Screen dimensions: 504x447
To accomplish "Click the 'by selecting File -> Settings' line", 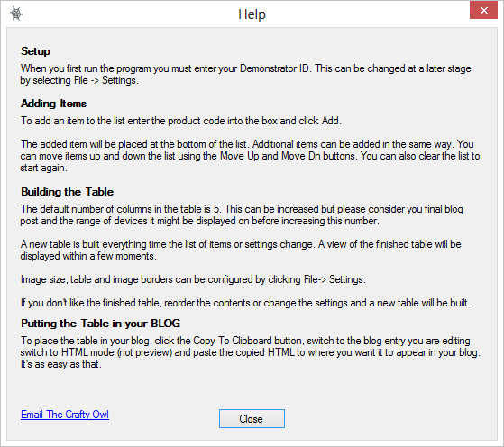I will (x=79, y=80).
